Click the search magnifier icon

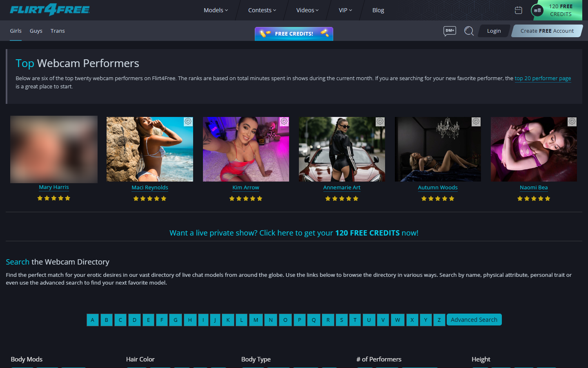(469, 31)
